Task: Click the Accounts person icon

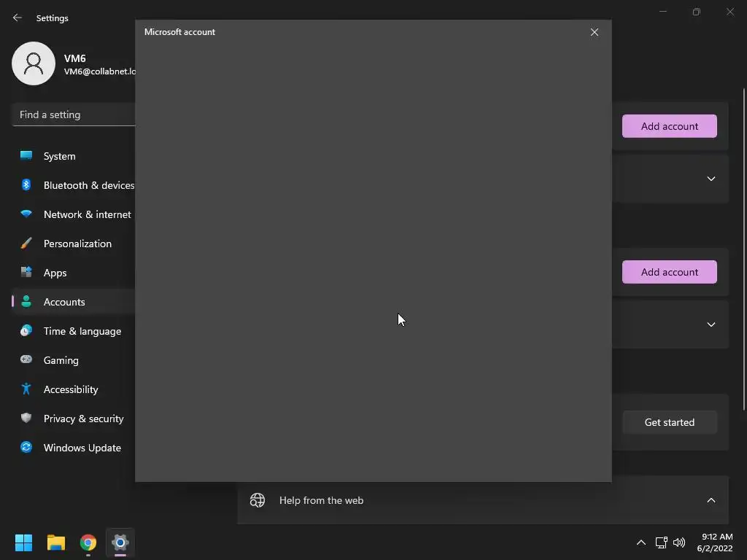Action: click(26, 301)
